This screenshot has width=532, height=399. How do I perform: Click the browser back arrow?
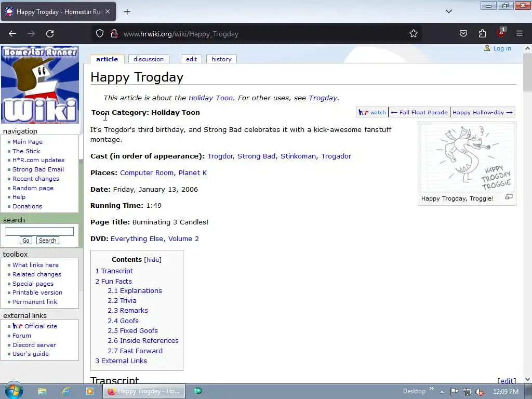pos(12,34)
